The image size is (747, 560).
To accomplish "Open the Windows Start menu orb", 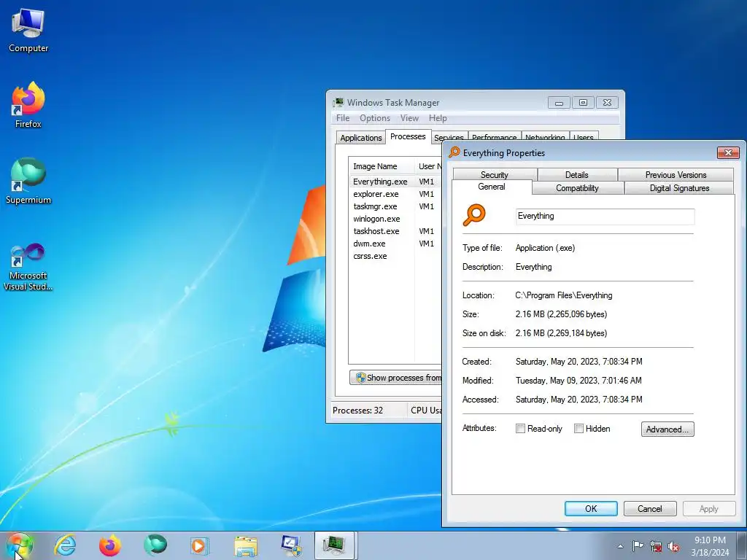I will (19, 545).
